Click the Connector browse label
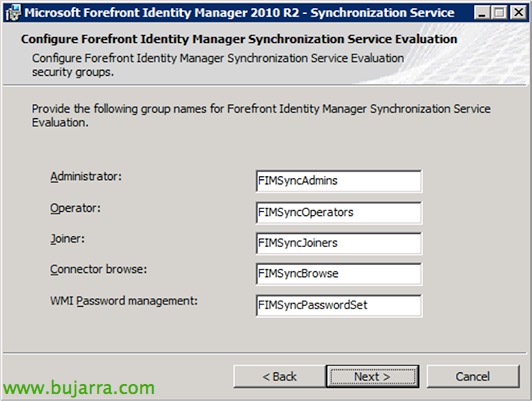This screenshot has height=401, width=532. pos(98,269)
